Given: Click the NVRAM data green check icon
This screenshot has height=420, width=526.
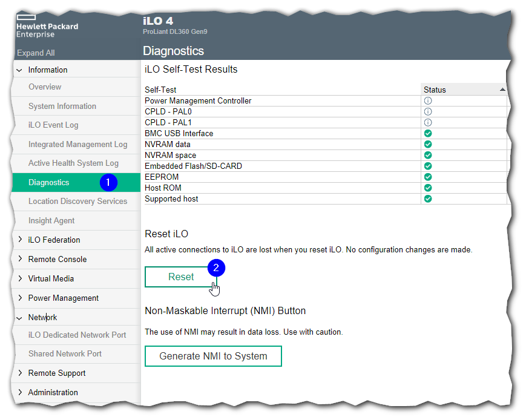Looking at the screenshot, I should [428, 145].
